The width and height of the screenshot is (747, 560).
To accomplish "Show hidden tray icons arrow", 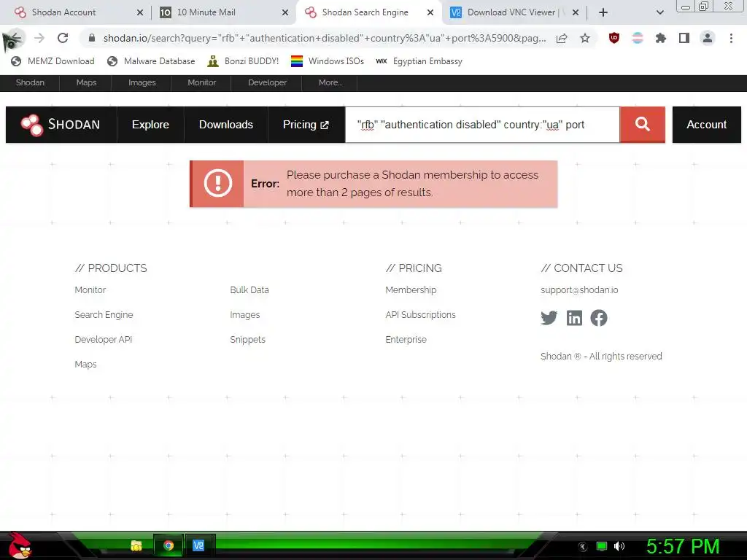I will pyautogui.click(x=582, y=547).
